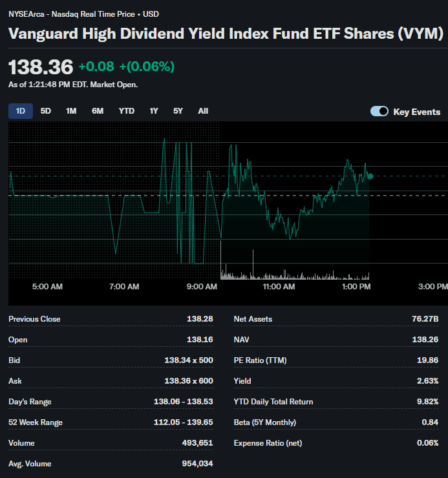This screenshot has width=448, height=478.
Task: Toggle the Key Events switch
Action: pyautogui.click(x=379, y=111)
